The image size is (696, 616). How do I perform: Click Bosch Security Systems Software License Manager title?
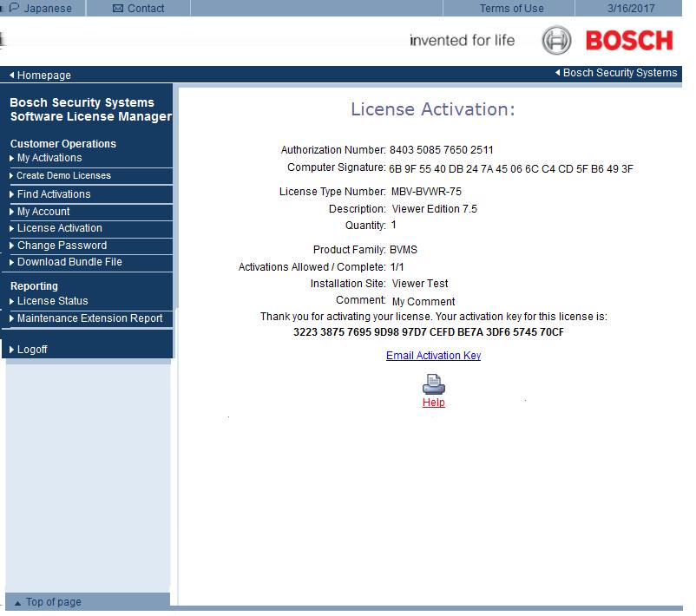(x=90, y=109)
